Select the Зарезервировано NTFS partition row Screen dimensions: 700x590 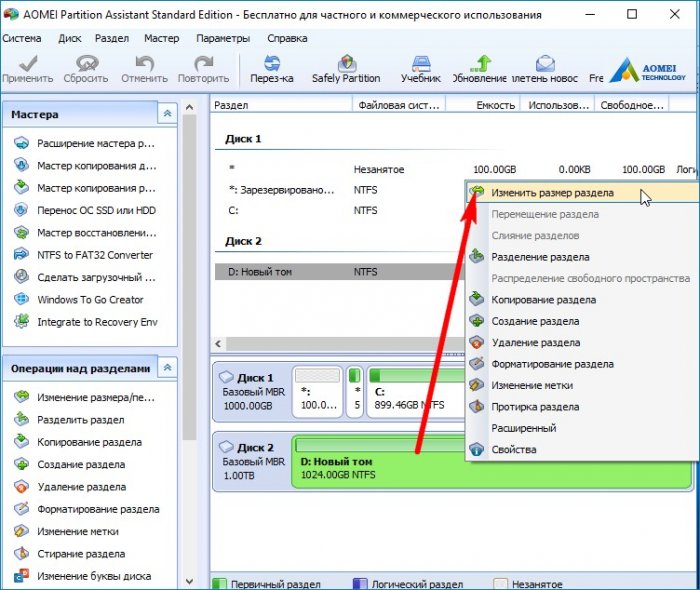[x=339, y=190]
